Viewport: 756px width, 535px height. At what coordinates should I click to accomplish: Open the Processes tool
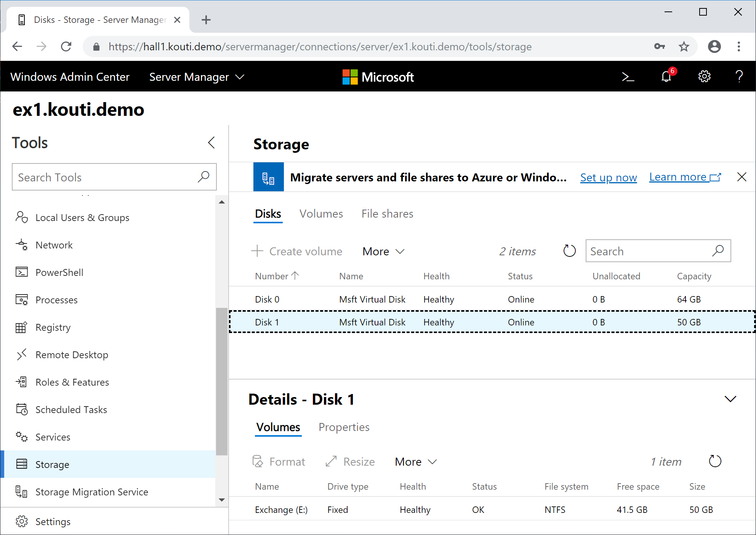click(56, 300)
